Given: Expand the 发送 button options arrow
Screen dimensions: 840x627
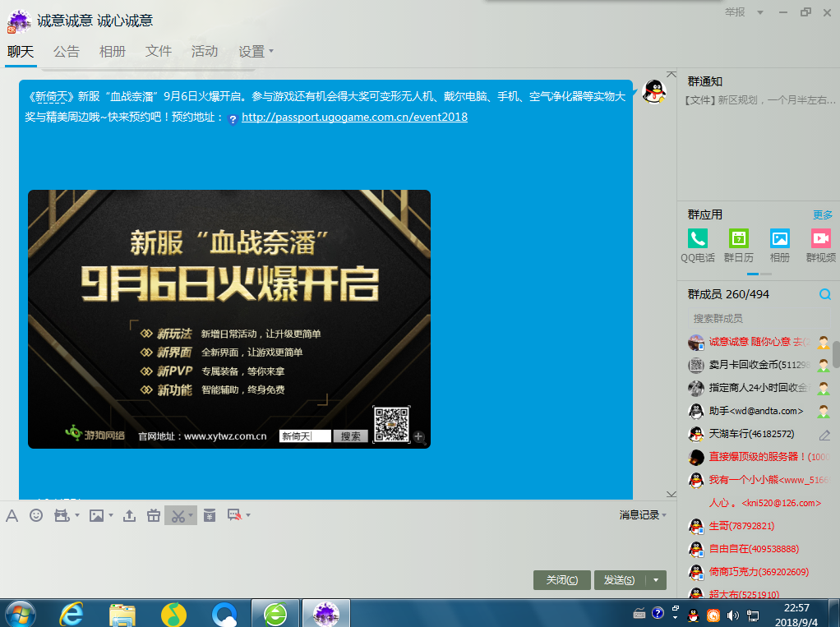Looking at the screenshot, I should coord(656,580).
